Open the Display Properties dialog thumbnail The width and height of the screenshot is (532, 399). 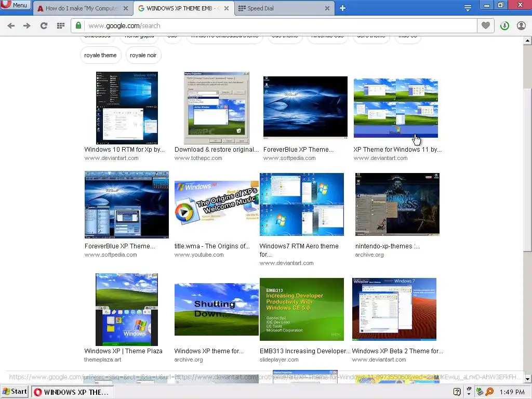217,108
